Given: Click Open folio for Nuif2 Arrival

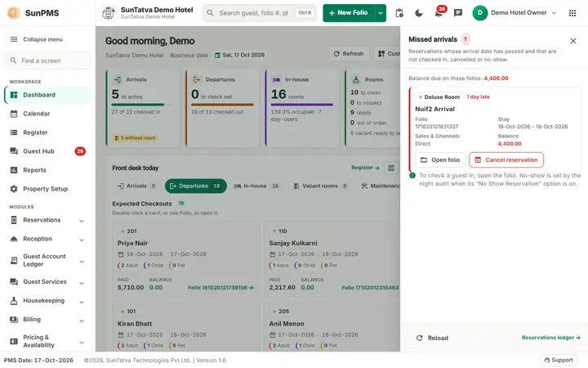Looking at the screenshot, I should tap(440, 160).
